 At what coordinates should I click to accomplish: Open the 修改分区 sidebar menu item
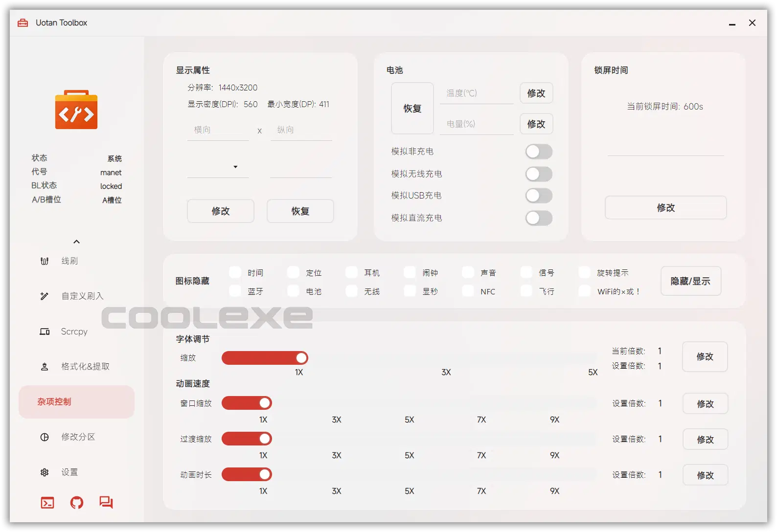(x=76, y=437)
